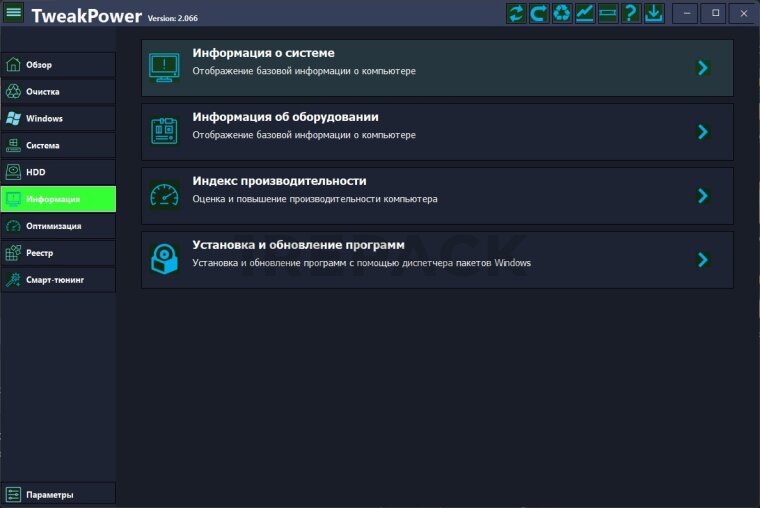760x508 pixels.
Task: Click the refresh arrows toolbar icon
Action: point(516,13)
